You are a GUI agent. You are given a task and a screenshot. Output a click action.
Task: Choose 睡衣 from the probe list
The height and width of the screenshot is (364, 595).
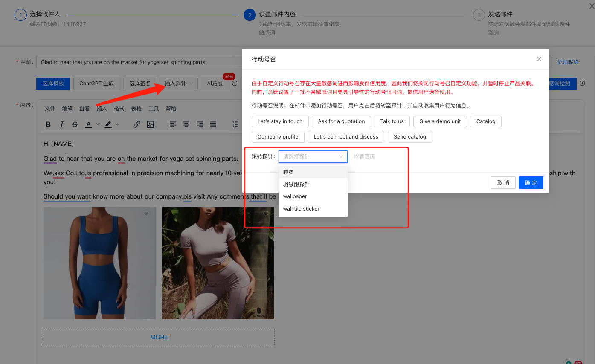coord(313,172)
